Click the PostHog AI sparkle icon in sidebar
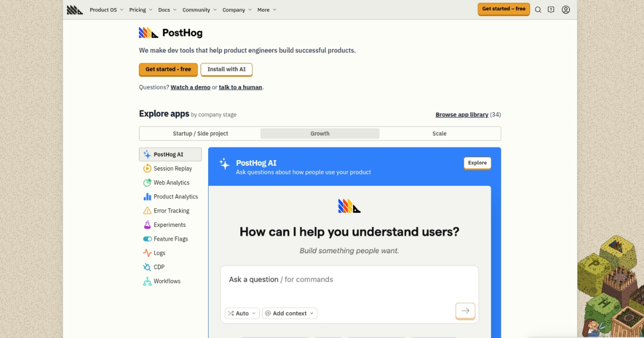 tap(147, 155)
